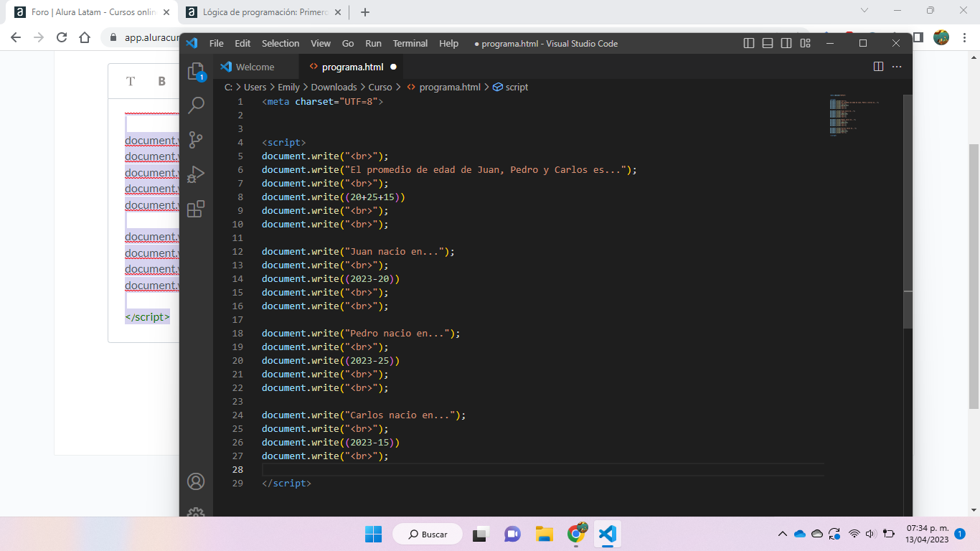
Task: Select the Foro Alura Latam browser tab
Action: click(x=93, y=12)
